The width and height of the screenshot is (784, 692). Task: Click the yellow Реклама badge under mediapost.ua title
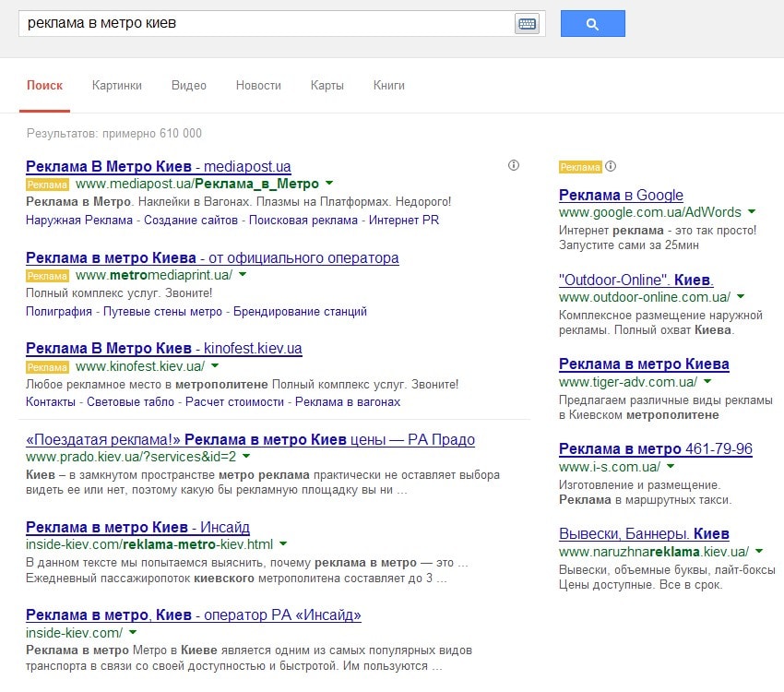[47, 185]
